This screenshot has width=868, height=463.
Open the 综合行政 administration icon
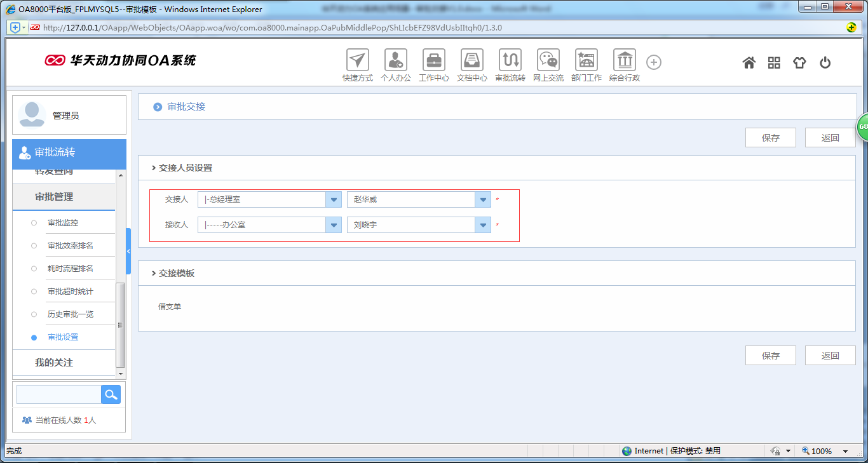click(624, 60)
